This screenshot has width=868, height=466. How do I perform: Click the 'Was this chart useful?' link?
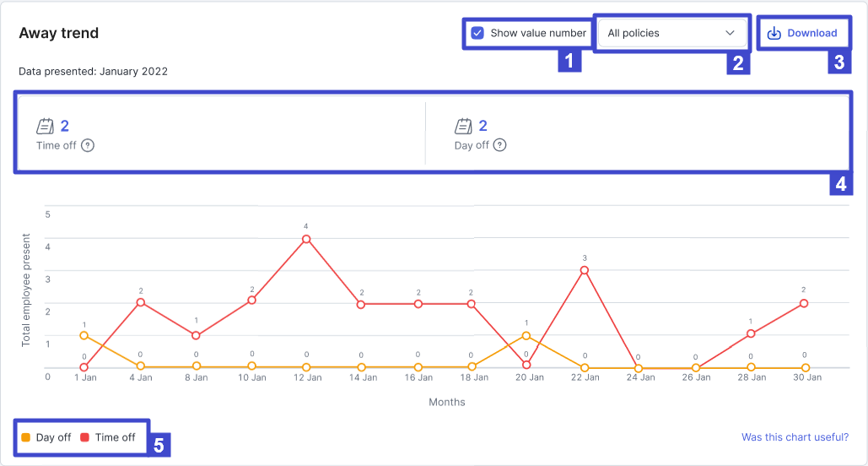795,437
